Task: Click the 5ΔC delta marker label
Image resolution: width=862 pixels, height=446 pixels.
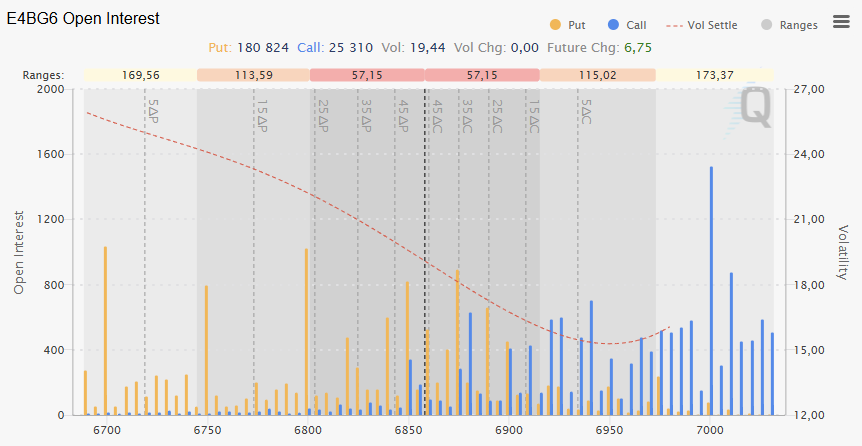Action: 586,111
